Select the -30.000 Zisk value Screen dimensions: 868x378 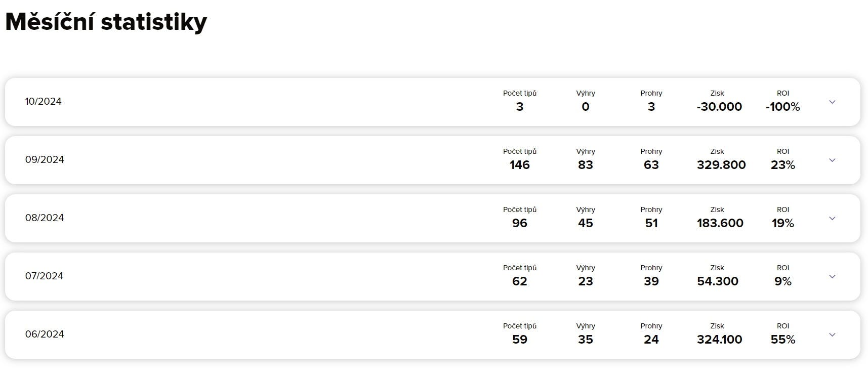click(719, 107)
